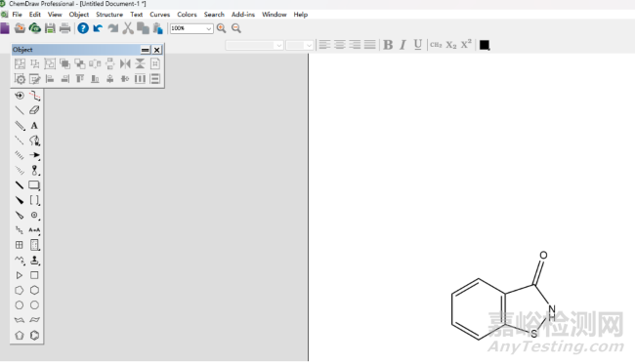635x364 pixels.
Task: Select the Benzene ring tool
Action: (x=34, y=336)
